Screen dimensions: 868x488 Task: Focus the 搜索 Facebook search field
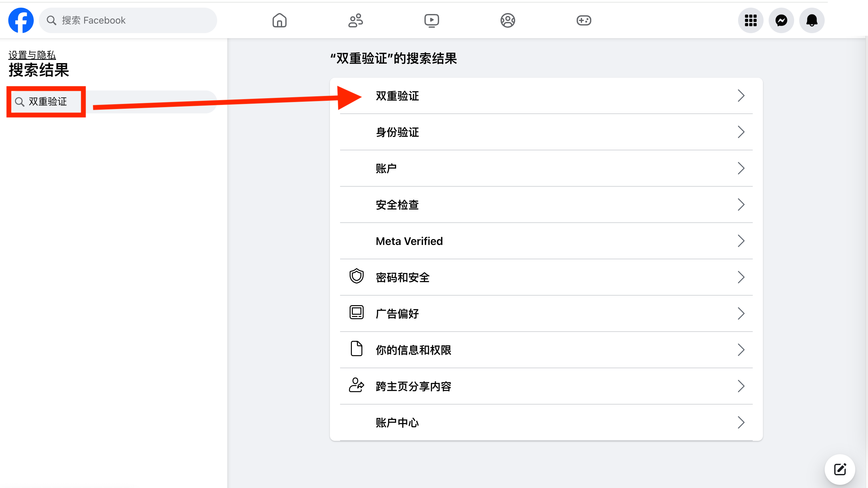(x=128, y=20)
